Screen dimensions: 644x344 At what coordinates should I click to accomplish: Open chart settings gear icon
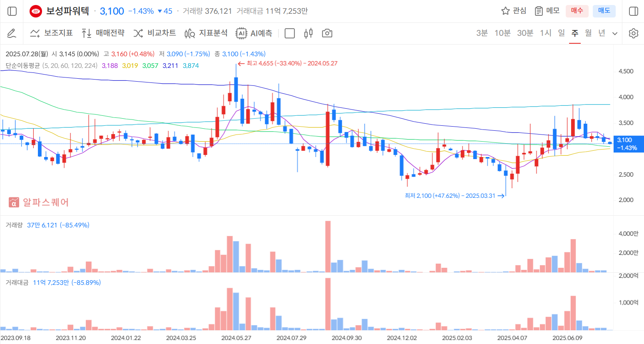click(633, 33)
